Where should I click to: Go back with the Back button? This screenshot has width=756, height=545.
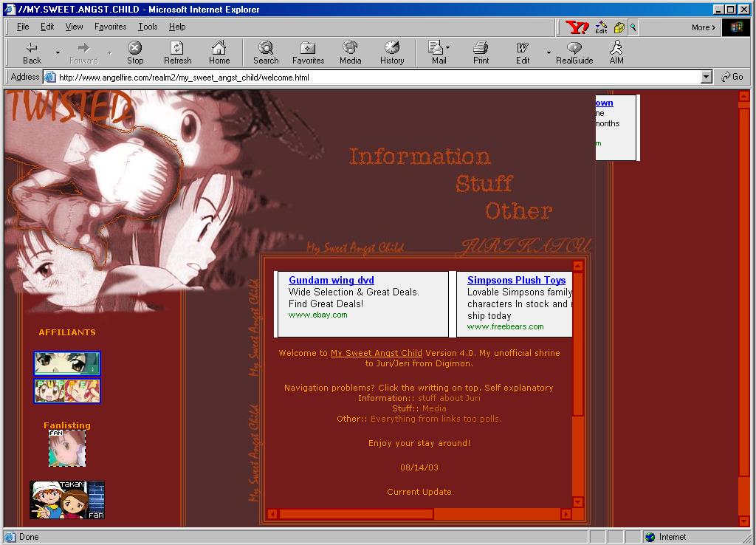pyautogui.click(x=32, y=52)
